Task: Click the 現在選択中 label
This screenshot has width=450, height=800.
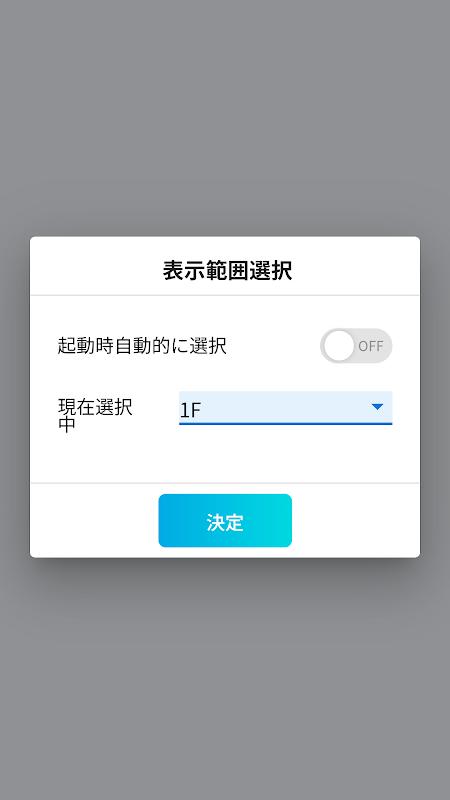Action: (95, 415)
